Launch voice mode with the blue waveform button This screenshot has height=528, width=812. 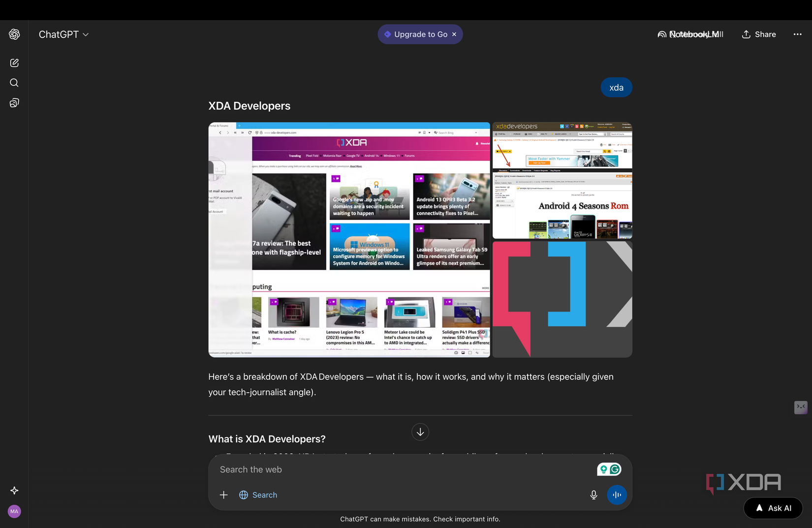pyautogui.click(x=617, y=495)
